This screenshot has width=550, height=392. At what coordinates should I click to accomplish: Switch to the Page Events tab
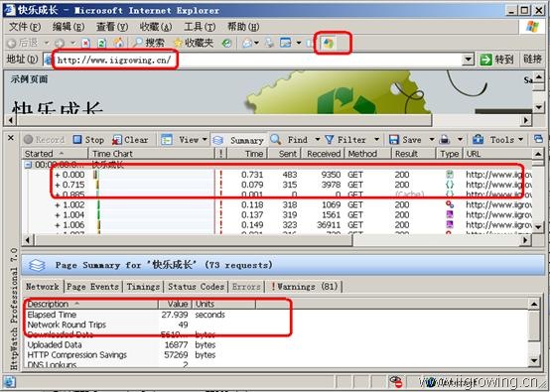tap(93, 287)
